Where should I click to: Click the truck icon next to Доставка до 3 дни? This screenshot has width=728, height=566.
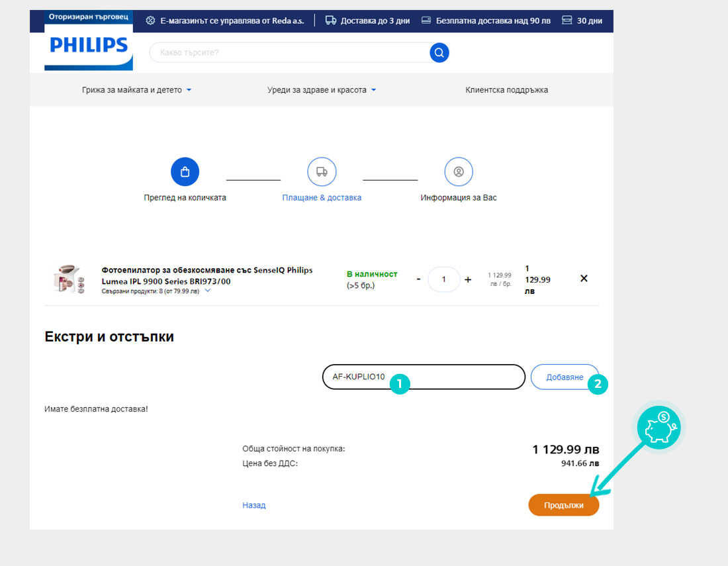(330, 21)
